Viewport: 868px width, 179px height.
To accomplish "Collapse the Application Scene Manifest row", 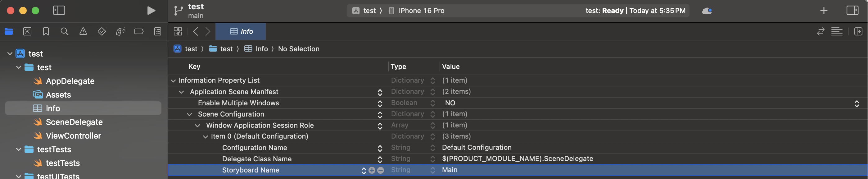I will pyautogui.click(x=181, y=91).
